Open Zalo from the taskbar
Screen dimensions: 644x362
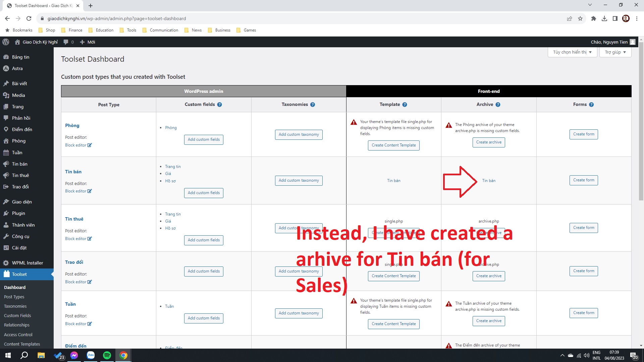point(91,355)
